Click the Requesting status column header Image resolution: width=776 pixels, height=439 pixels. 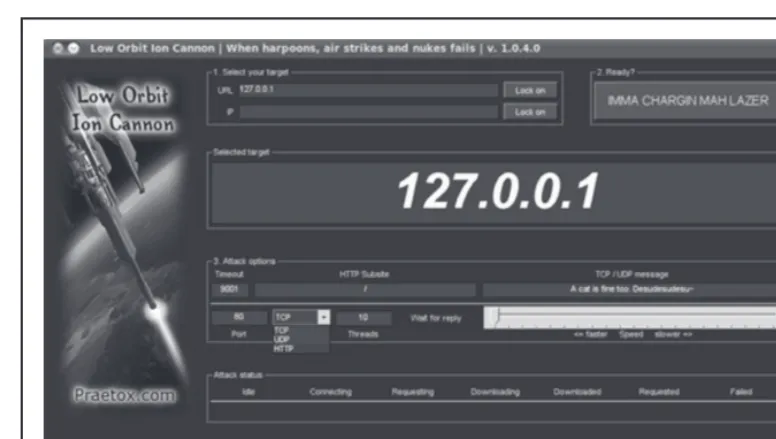tap(413, 392)
